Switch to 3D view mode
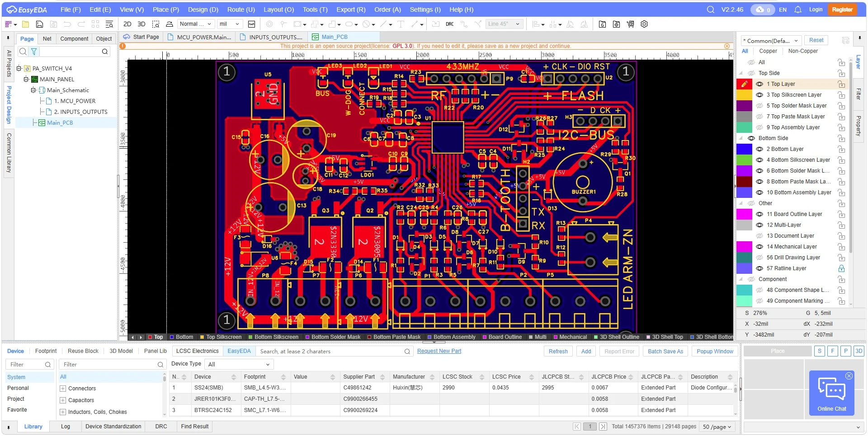This screenshot has height=436, width=868. click(142, 24)
